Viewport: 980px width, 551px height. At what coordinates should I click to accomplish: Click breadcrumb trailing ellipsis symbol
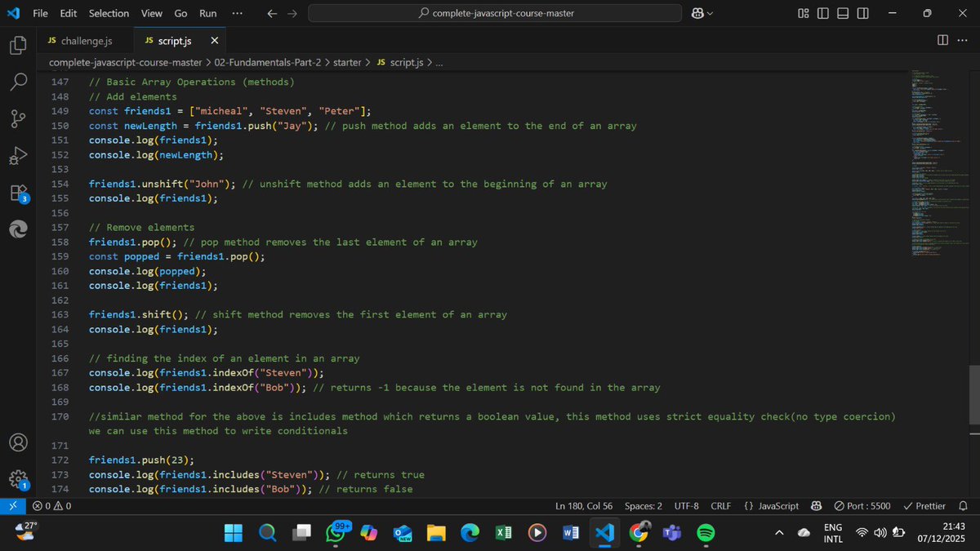click(439, 62)
